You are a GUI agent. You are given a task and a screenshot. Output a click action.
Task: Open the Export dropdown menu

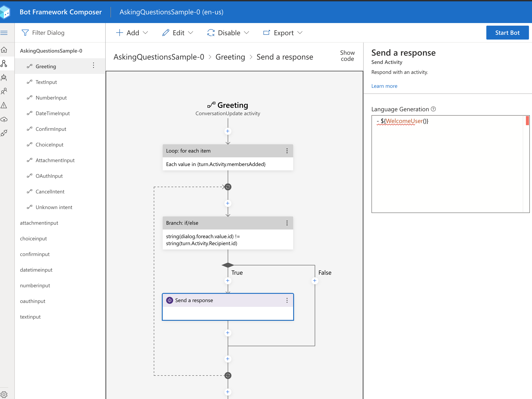point(283,33)
